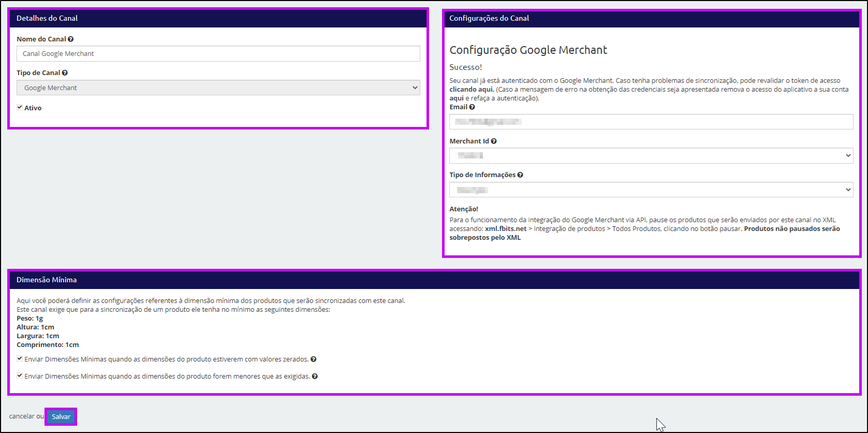Click the Detalhes do Canal panel header
868x433 pixels.
pyautogui.click(x=218, y=18)
